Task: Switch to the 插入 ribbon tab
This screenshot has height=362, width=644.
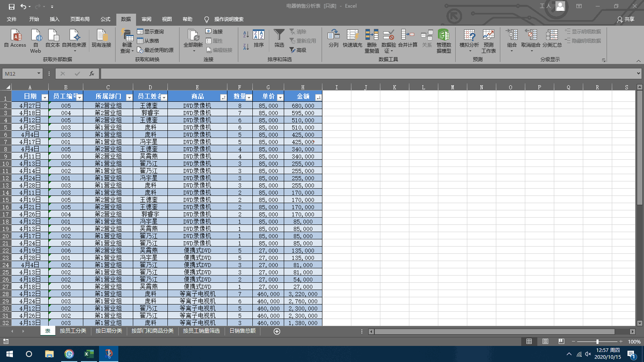Action: [55, 19]
